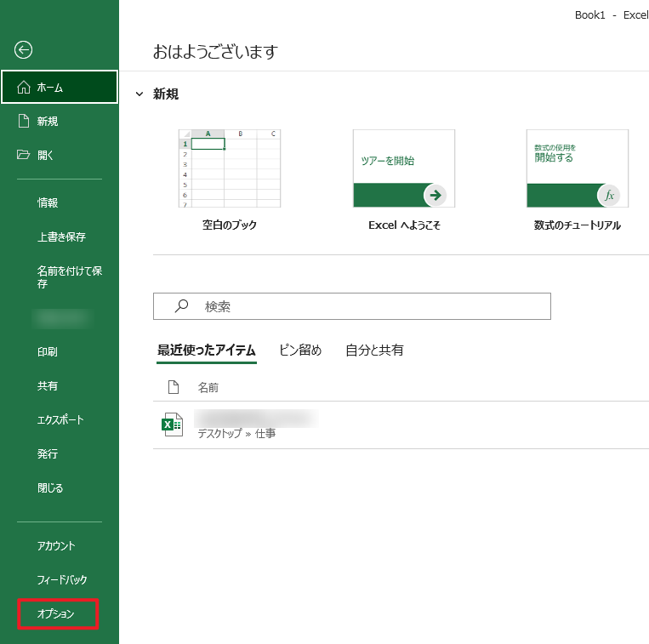Open オプション settings
Screen dimensions: 649x644
[58, 613]
